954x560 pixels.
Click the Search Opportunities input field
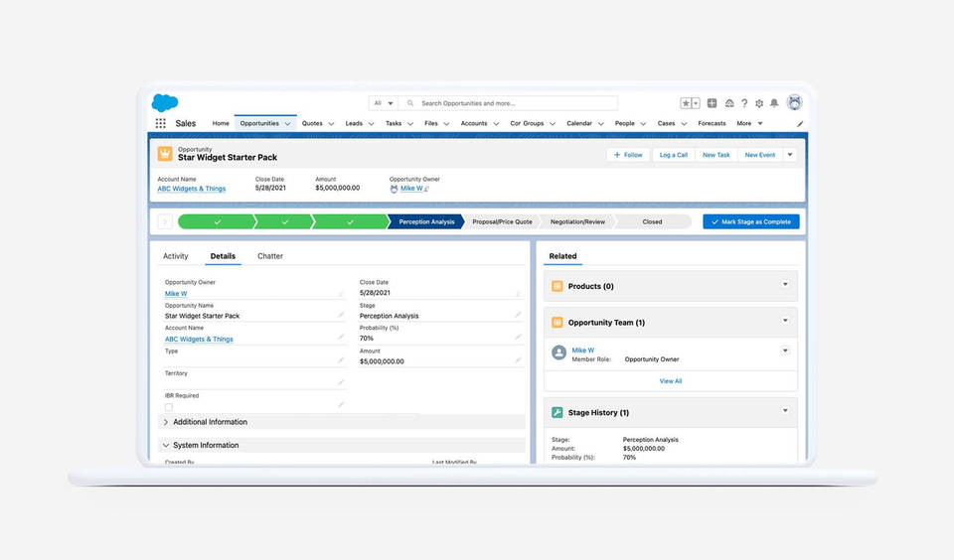(510, 103)
